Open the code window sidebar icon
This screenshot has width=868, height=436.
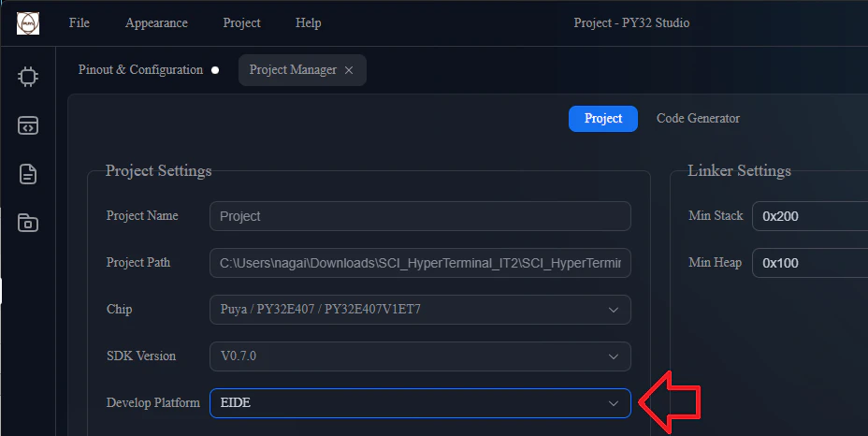[x=28, y=125]
